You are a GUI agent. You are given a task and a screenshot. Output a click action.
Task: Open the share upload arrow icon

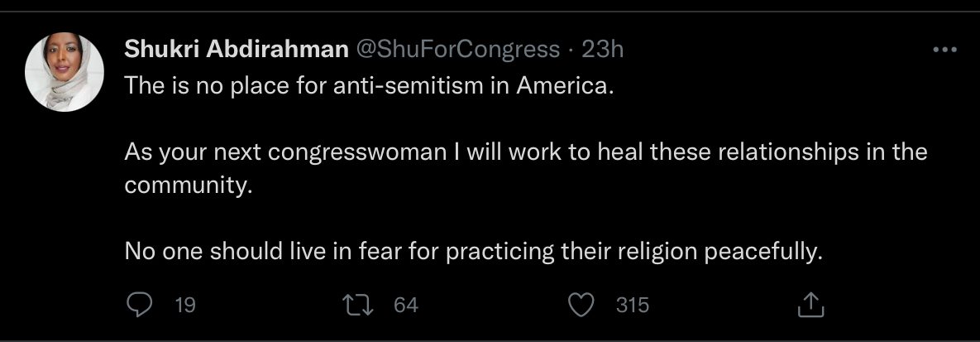(810, 305)
